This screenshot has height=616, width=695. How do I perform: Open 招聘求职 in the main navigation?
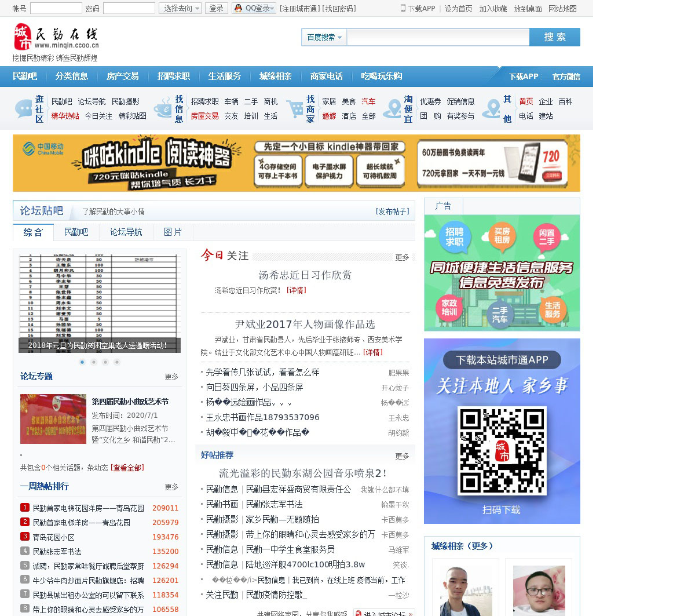174,76
